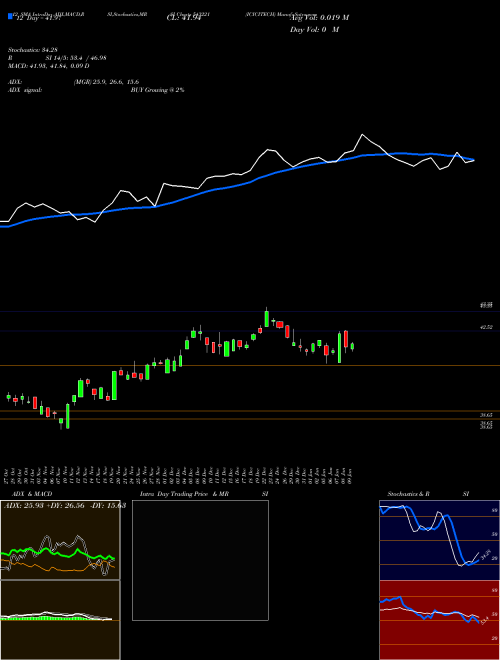Click the last green candlestick on the chart
Image resolution: width=500 pixels, height=660 pixels.
(352, 346)
